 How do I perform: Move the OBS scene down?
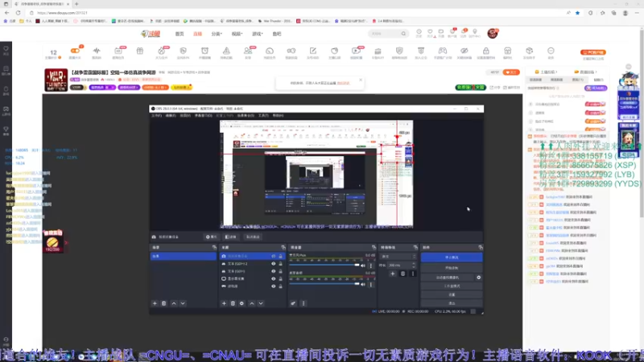(183, 303)
